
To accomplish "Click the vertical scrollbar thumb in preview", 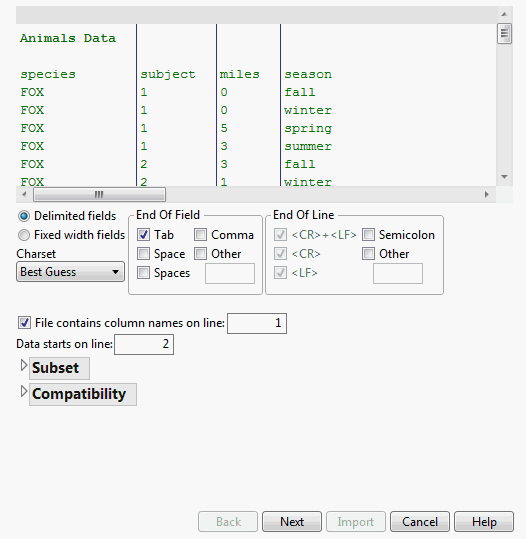I will pos(504,34).
